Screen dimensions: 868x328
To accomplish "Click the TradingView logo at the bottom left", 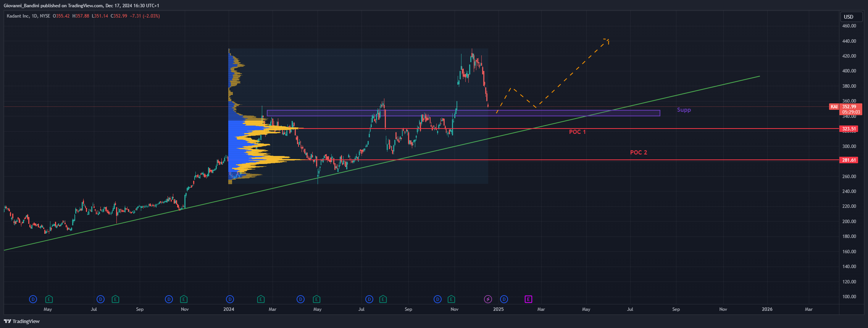I will click(x=22, y=321).
